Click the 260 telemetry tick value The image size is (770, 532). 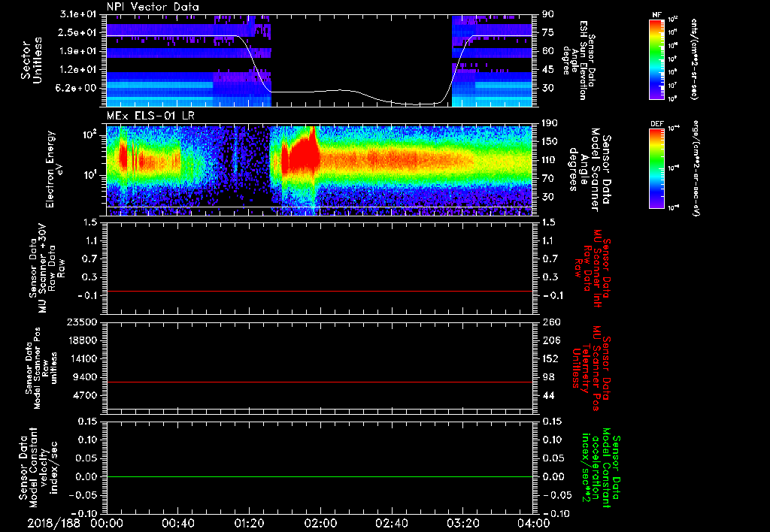pyautogui.click(x=551, y=322)
